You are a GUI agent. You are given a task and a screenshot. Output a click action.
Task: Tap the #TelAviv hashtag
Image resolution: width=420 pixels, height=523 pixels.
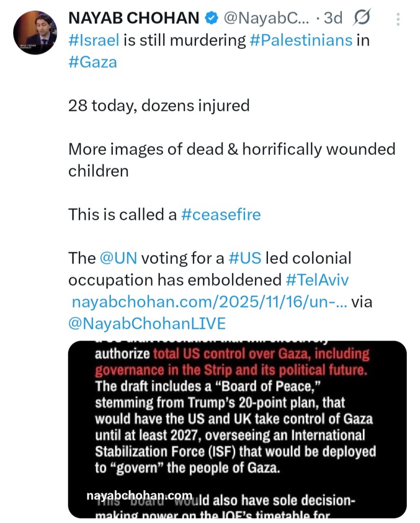(x=317, y=280)
